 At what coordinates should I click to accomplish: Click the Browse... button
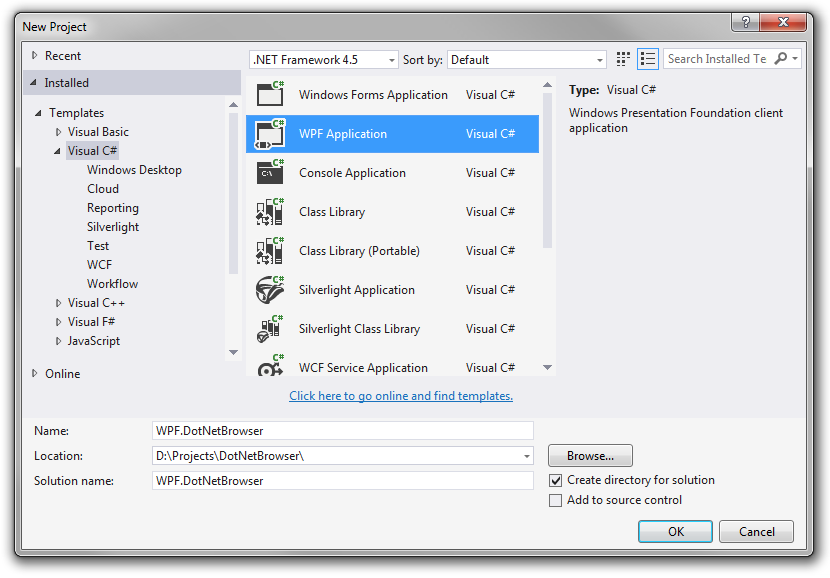click(590, 456)
